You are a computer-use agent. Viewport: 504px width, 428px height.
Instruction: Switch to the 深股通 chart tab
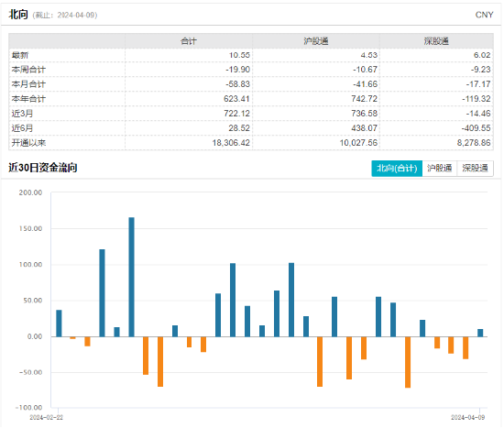(476, 169)
